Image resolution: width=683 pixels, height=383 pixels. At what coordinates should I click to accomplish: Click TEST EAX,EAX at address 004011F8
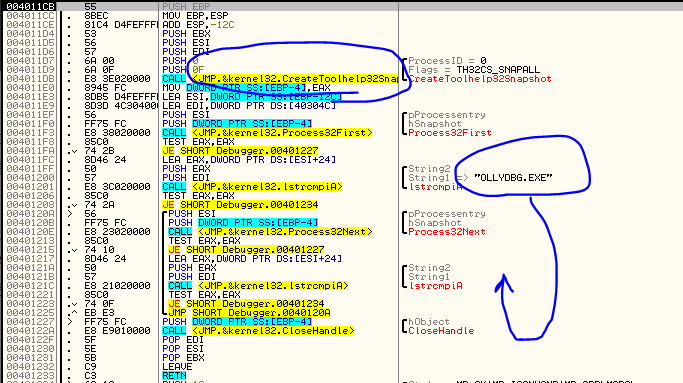198,142
